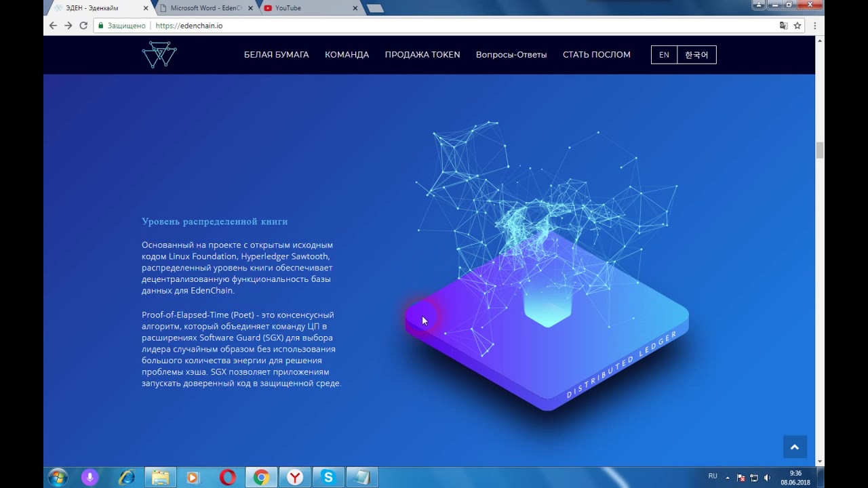Open the ПРОДАЖА TOKEN menu item
868x488 pixels.
coord(422,55)
